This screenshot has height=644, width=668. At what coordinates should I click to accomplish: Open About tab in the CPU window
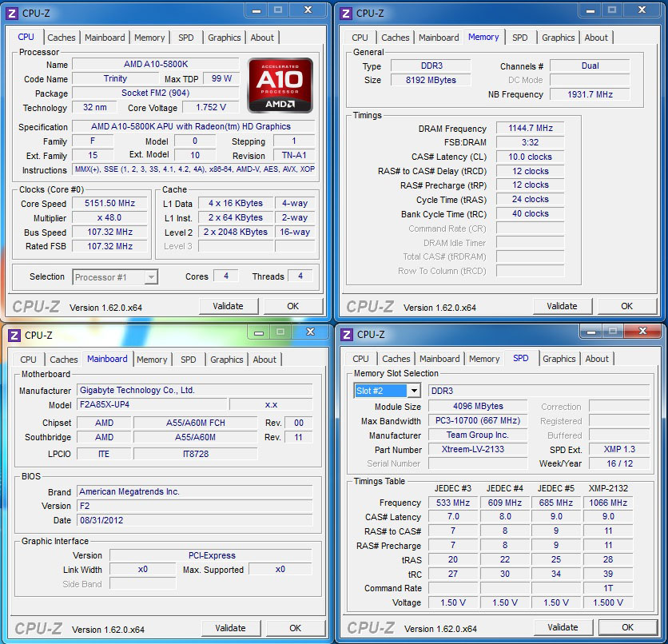point(262,38)
